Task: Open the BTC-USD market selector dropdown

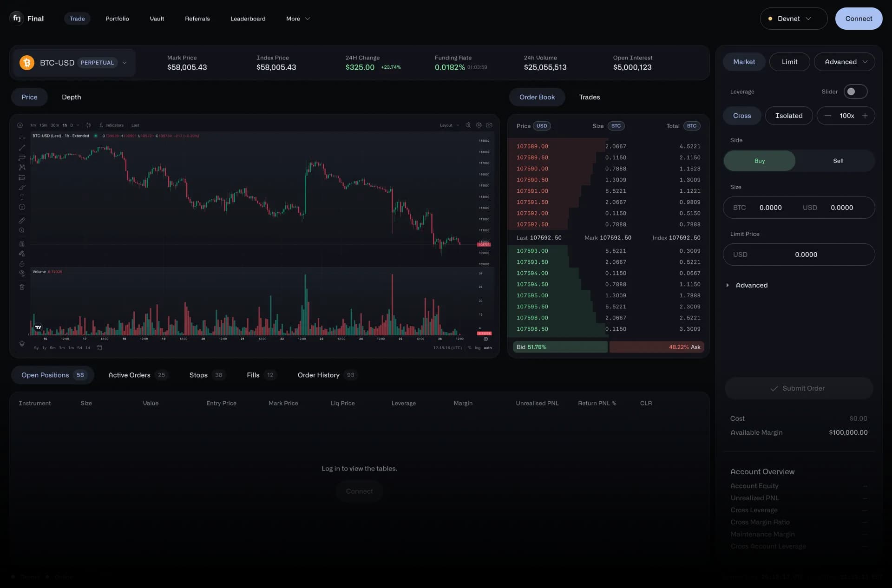Action: (124, 62)
